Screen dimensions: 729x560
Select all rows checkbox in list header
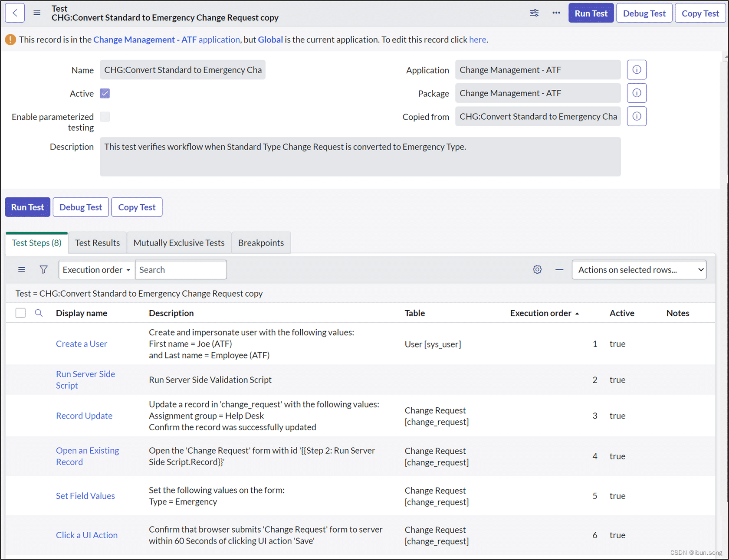20,313
